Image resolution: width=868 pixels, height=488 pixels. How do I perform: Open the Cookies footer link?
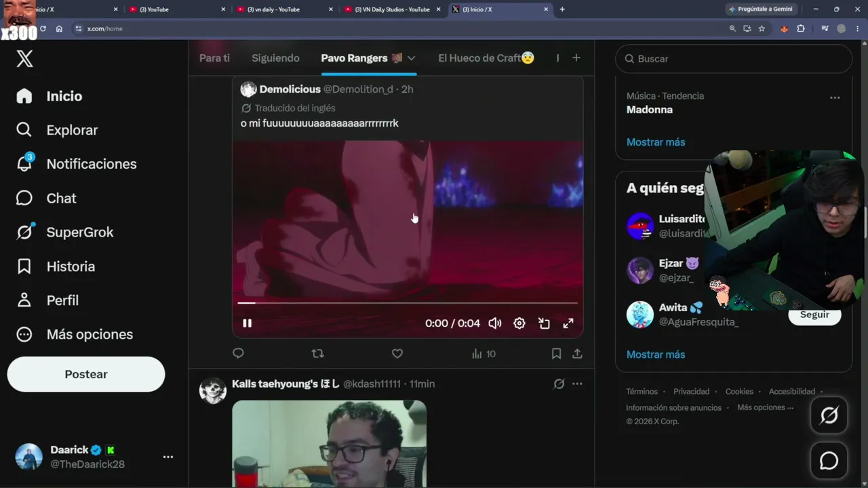click(x=739, y=391)
